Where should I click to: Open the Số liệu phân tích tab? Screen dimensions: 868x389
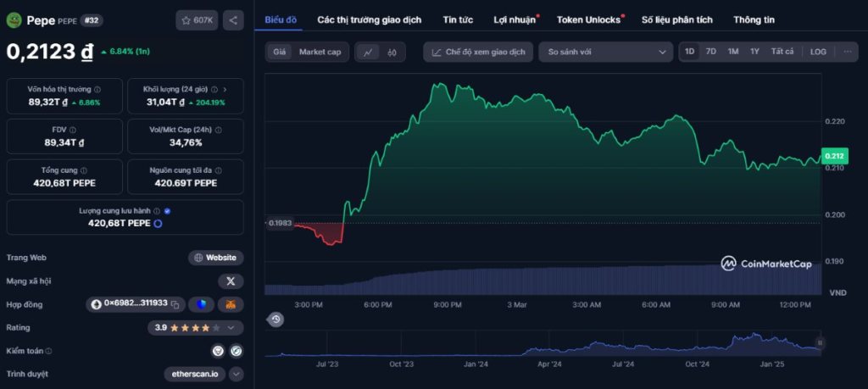(677, 20)
